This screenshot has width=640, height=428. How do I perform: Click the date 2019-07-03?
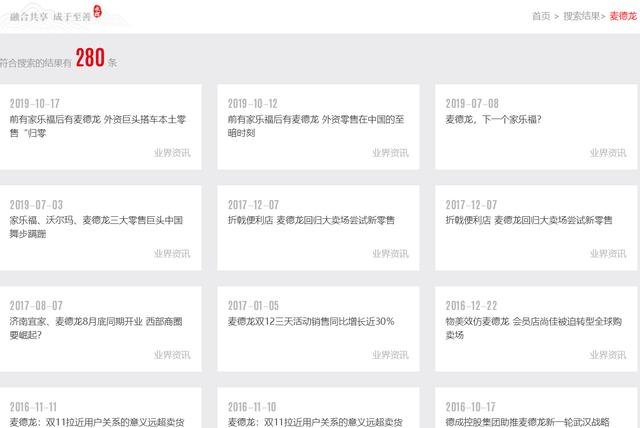[x=36, y=205]
